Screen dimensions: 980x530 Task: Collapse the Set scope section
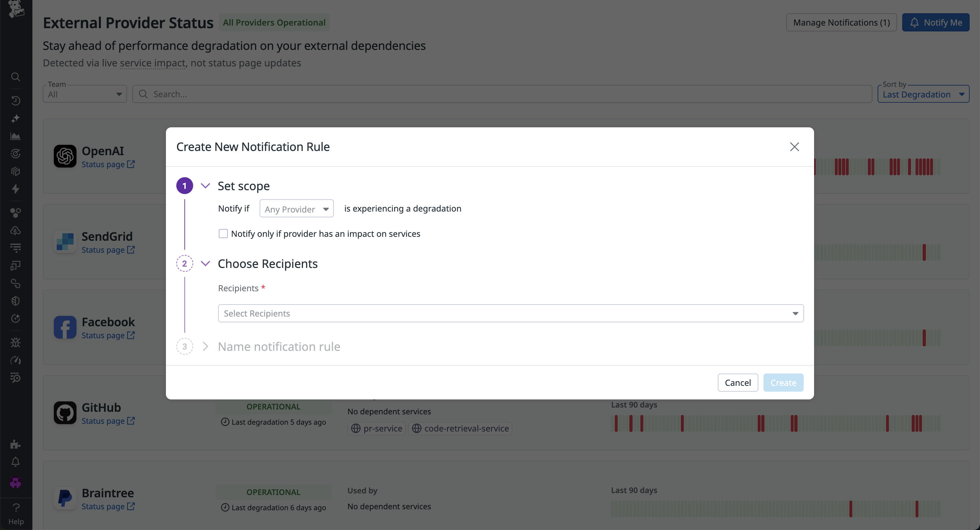pos(205,186)
